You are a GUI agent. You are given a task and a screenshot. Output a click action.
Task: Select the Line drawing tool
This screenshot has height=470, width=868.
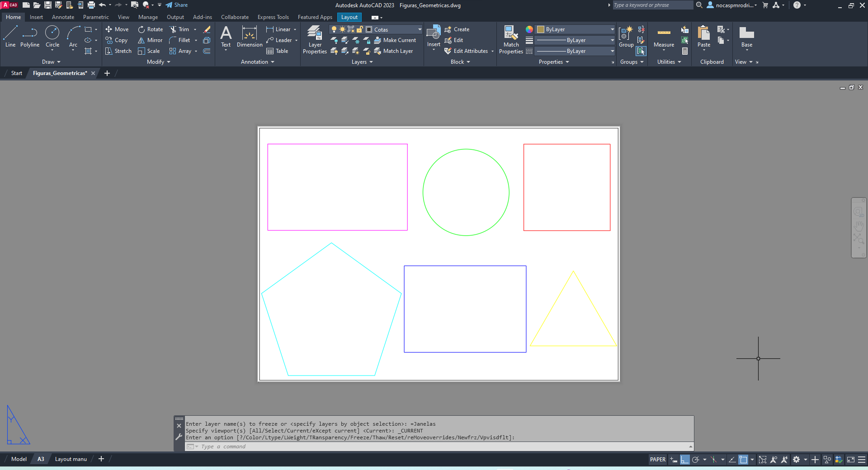(10, 36)
